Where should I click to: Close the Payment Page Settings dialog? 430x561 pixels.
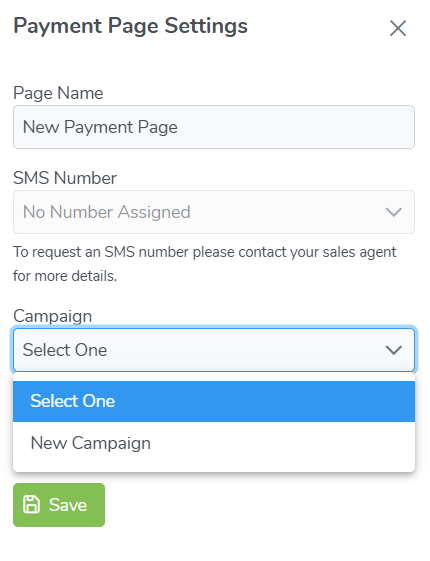pos(398,28)
